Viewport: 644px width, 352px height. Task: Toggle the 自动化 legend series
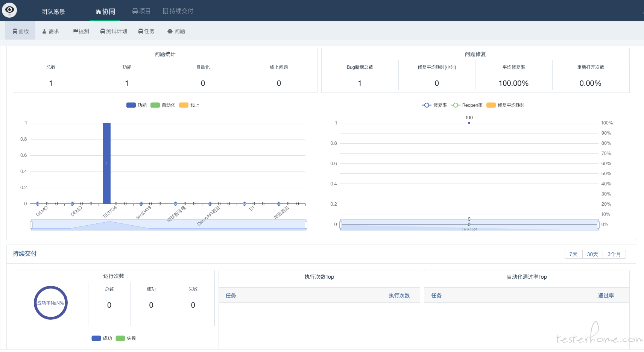click(163, 105)
